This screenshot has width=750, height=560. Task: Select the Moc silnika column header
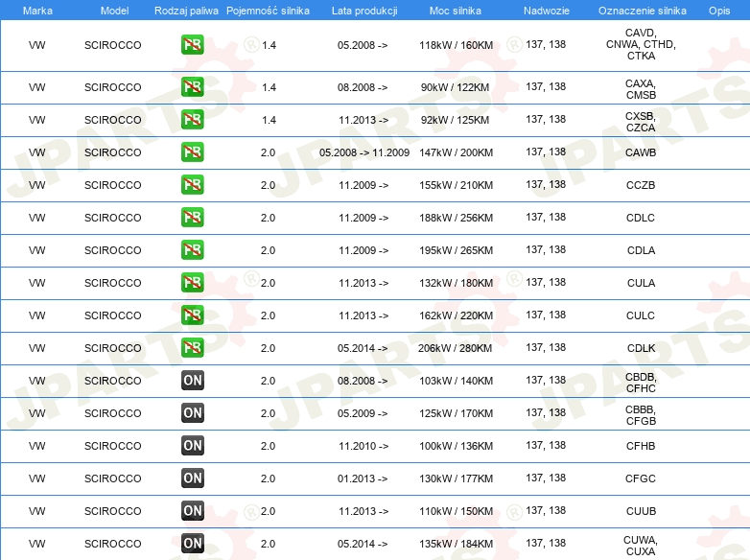(456, 9)
